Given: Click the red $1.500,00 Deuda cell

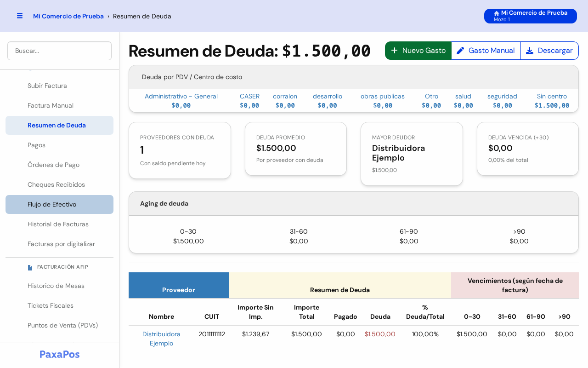Looking at the screenshot, I should pos(380,334).
